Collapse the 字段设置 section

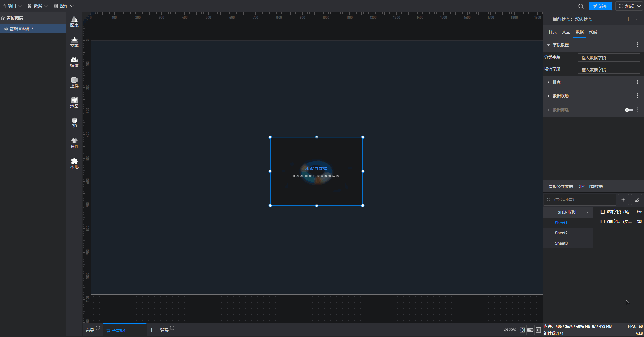[x=548, y=45]
